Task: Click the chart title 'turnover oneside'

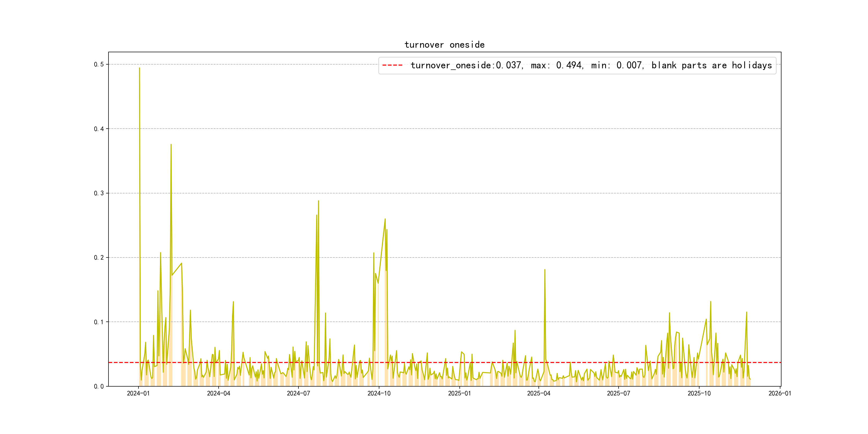Action: tap(444, 45)
